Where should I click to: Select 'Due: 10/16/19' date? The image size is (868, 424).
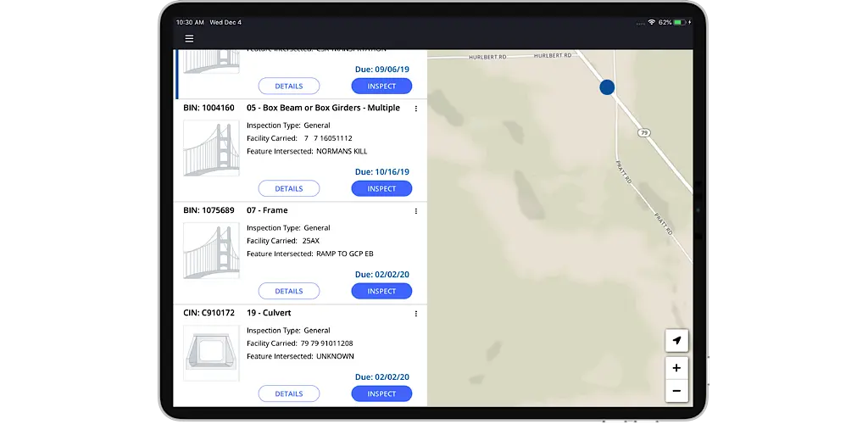(x=382, y=172)
